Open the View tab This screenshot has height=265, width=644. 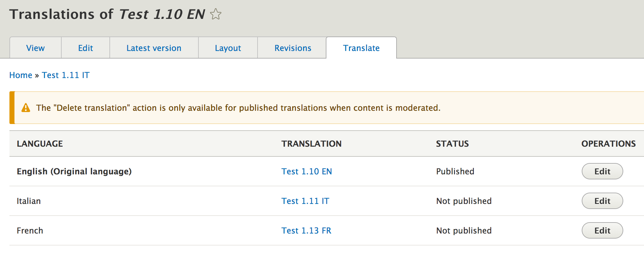(x=36, y=48)
